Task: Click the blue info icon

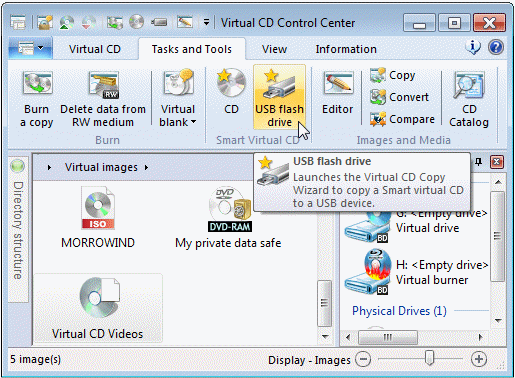Action: [473, 47]
